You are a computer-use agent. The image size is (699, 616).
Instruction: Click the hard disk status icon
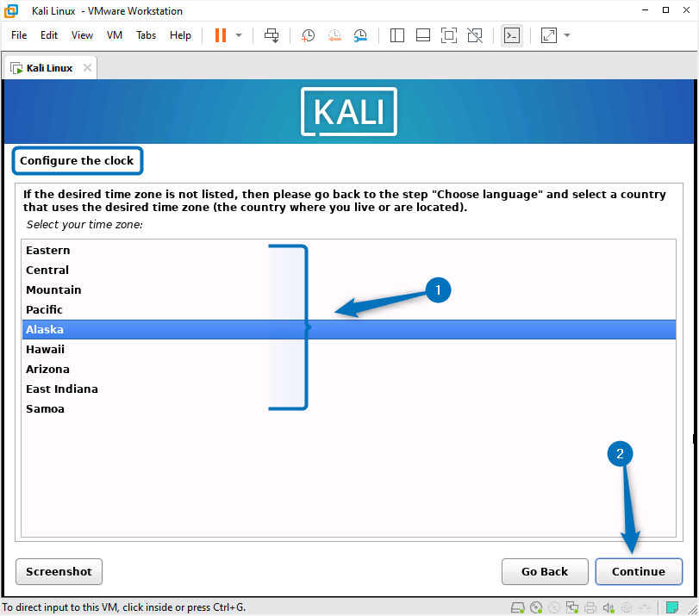518,607
